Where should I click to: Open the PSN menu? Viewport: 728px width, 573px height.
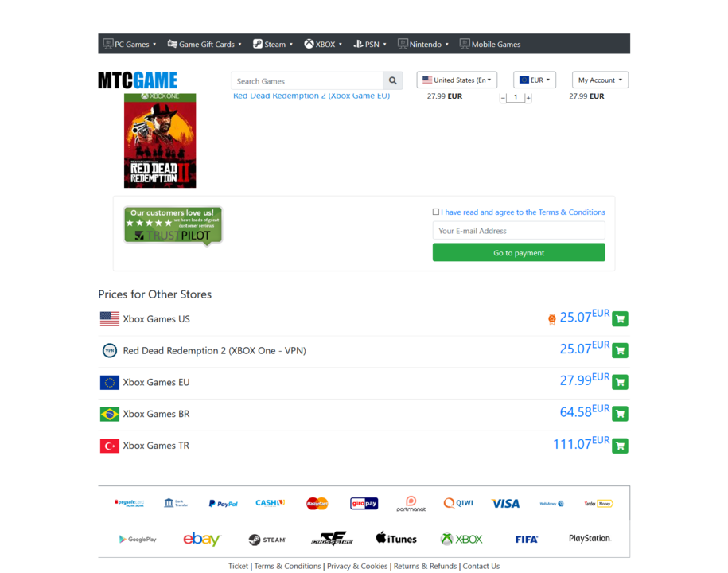click(x=370, y=44)
